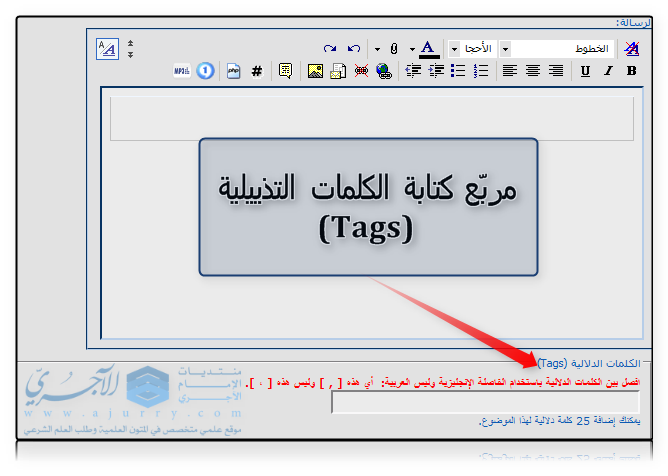Screen dimensions: 668x476
Task: Insert code tag with the hash icon
Action: tap(257, 71)
